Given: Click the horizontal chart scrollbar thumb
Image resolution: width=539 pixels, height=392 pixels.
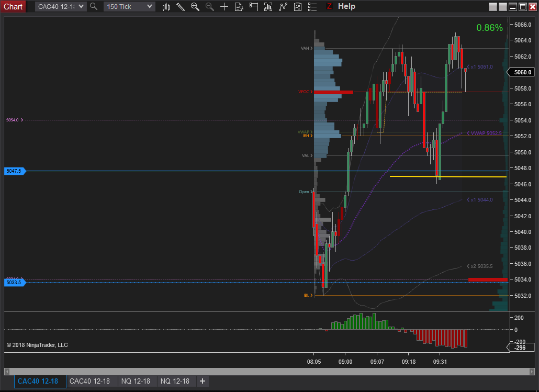Looking at the screenshot, I should (269, 372).
